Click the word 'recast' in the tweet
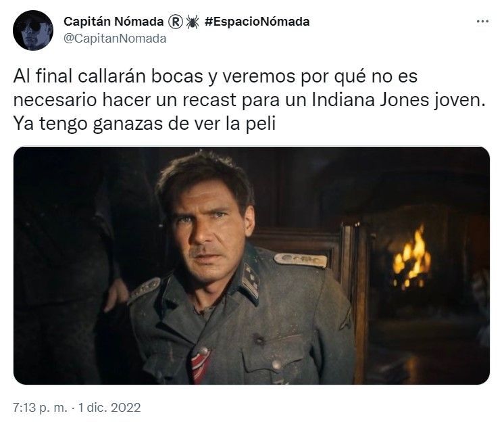 (209, 100)
